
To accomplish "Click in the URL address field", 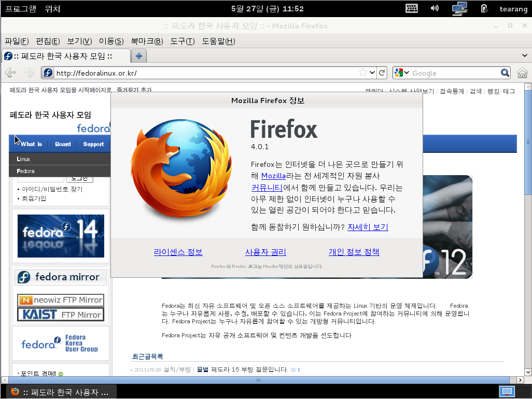I will point(206,73).
